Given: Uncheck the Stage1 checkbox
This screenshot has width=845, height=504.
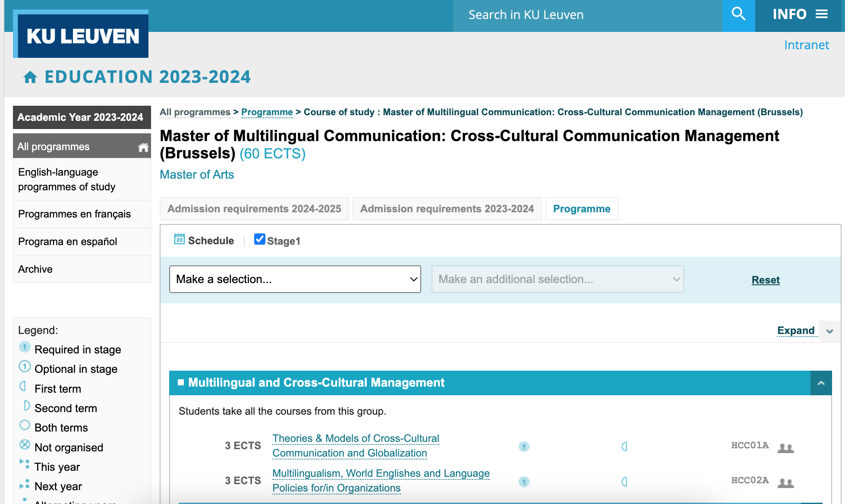Looking at the screenshot, I should 260,239.
